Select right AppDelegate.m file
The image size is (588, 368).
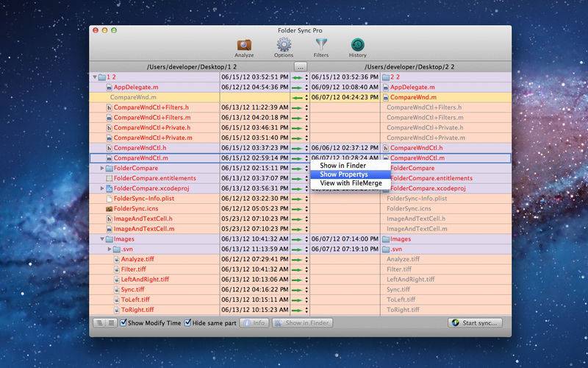[x=412, y=88]
